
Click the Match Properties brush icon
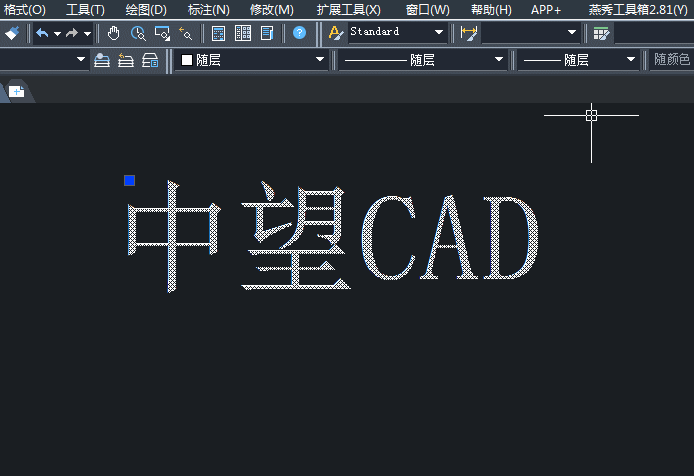point(11,33)
